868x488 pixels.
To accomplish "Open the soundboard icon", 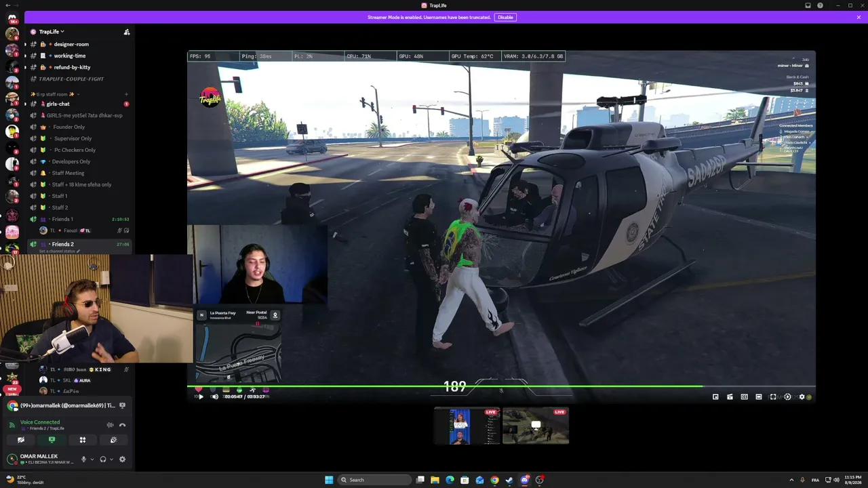I will [x=113, y=440].
